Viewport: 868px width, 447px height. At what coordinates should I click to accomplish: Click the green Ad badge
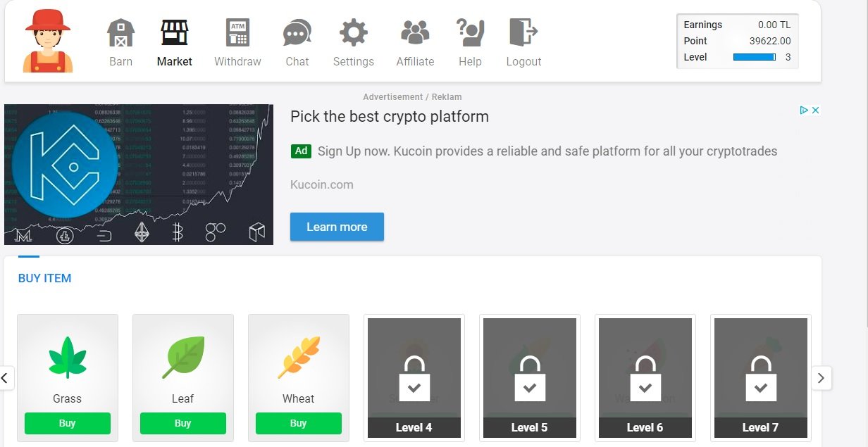(301, 151)
